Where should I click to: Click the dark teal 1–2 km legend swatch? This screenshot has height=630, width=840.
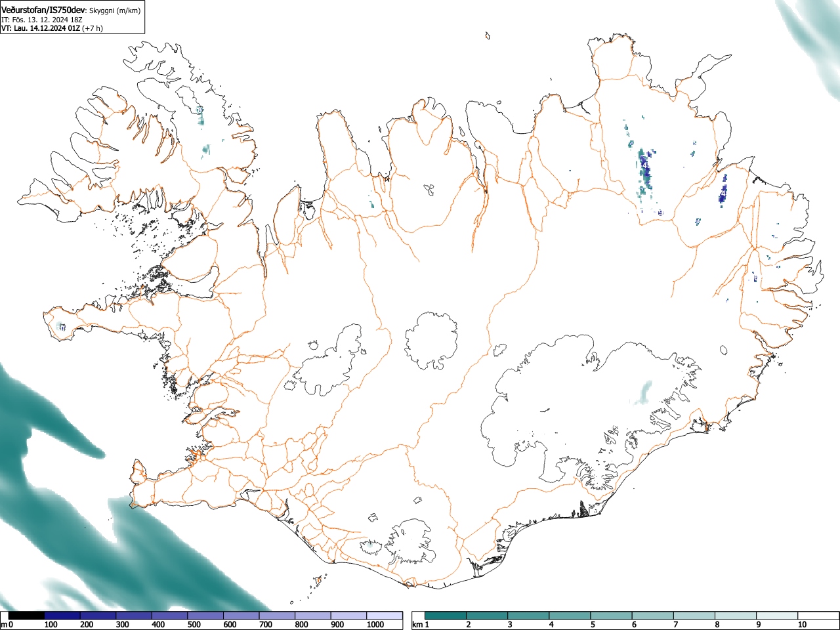pos(446,616)
